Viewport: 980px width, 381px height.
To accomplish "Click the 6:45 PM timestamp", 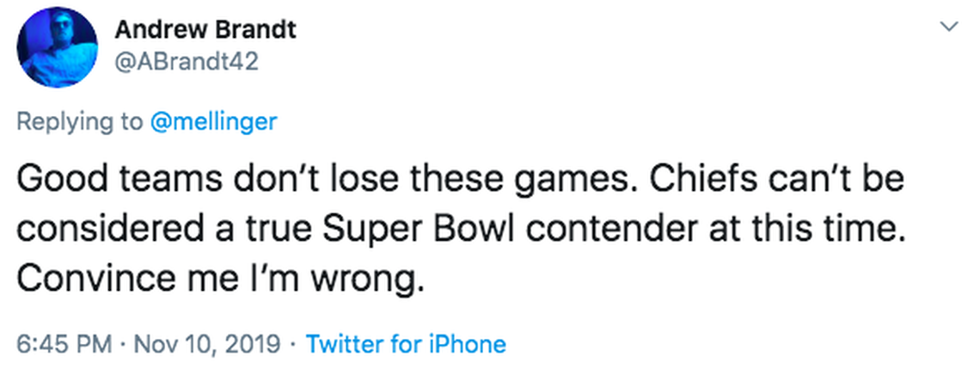I will tap(64, 345).
